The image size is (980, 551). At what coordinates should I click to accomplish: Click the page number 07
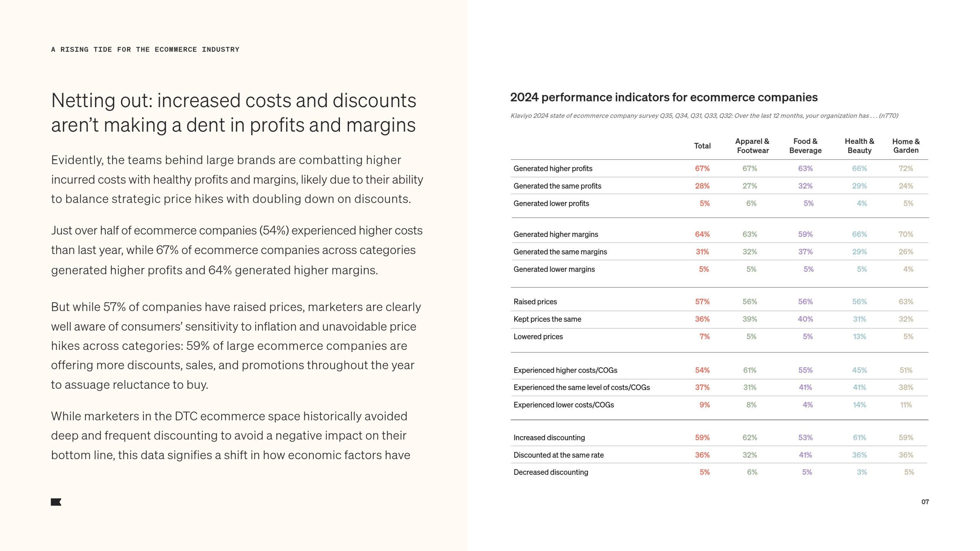click(925, 502)
